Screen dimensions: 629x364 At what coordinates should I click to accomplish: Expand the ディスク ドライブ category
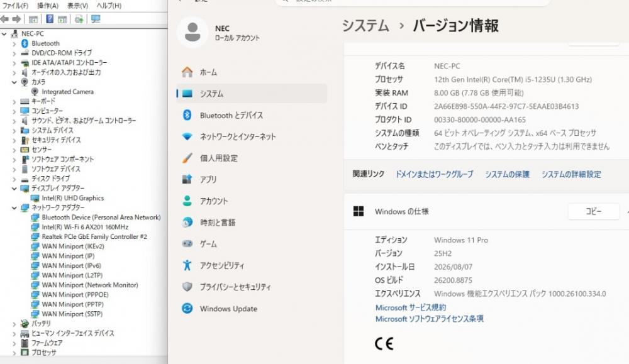coord(14,179)
